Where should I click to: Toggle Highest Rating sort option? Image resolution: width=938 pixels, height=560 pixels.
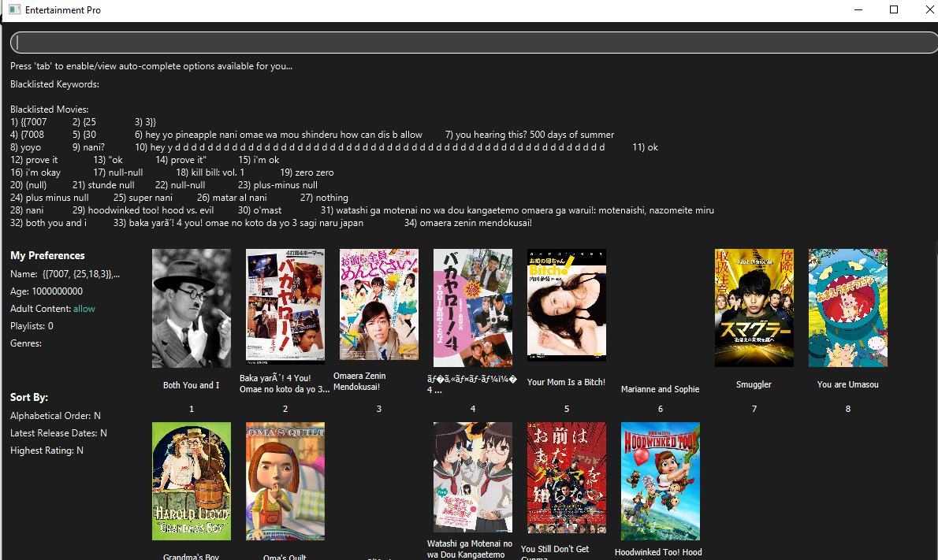pos(47,451)
